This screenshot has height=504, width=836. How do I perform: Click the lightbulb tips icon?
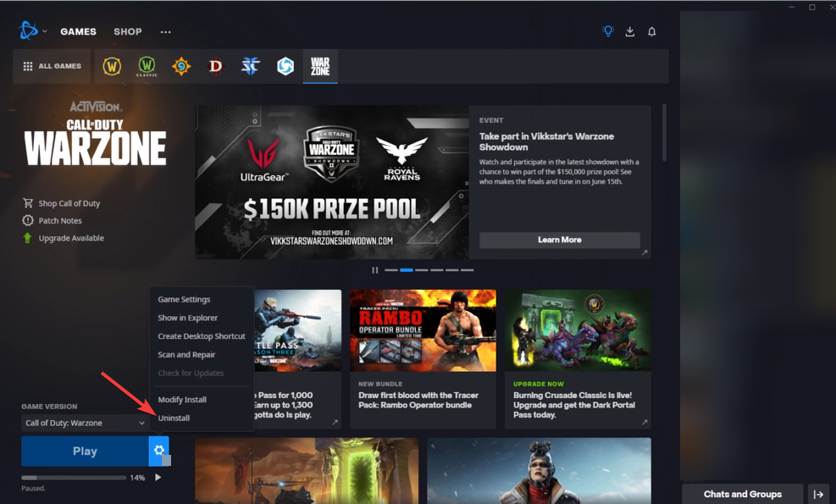pyautogui.click(x=608, y=31)
